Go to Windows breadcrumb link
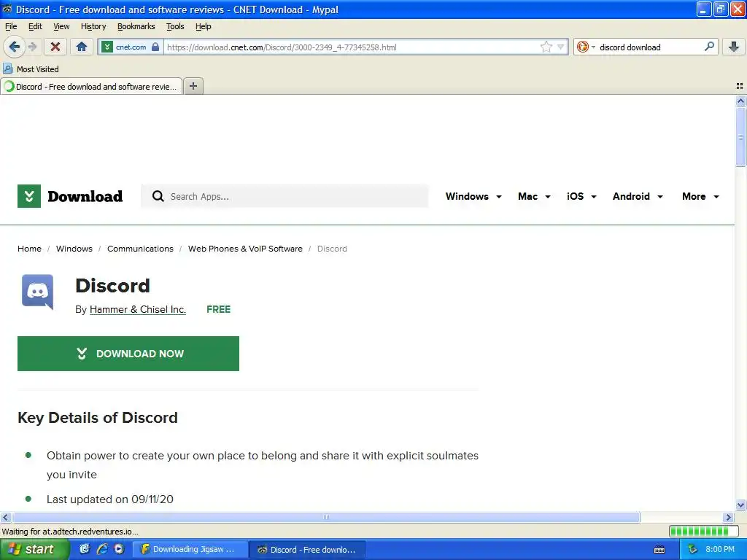This screenshot has height=560, width=747. (x=74, y=249)
